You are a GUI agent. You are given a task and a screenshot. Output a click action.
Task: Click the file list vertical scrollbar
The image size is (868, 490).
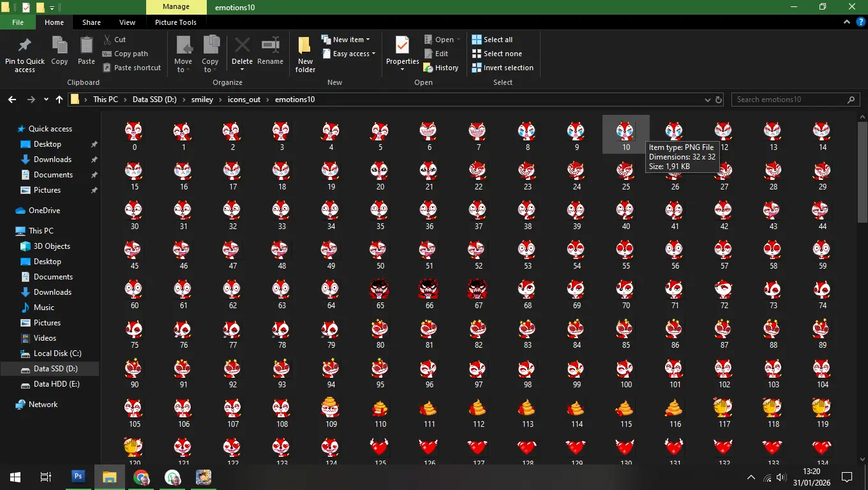[x=863, y=172]
